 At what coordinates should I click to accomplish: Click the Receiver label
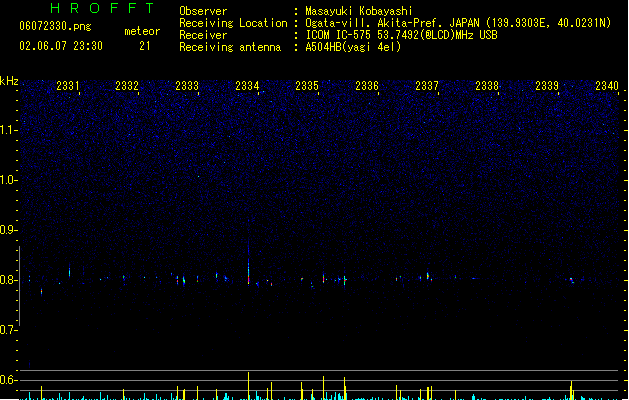pos(203,35)
